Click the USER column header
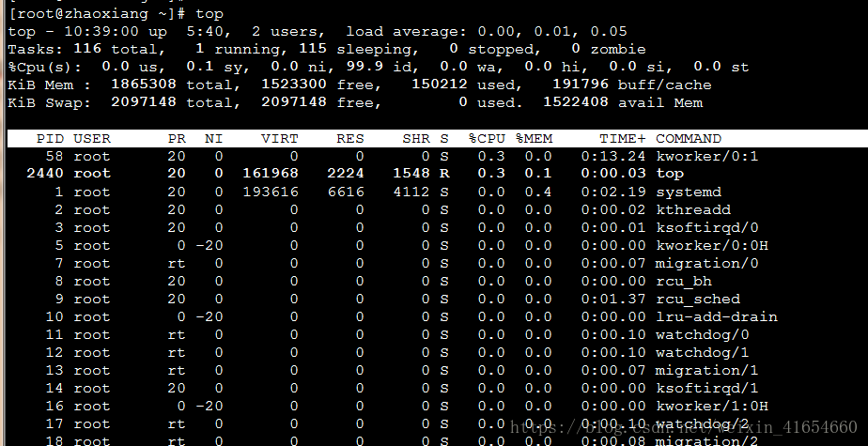Image resolution: width=868 pixels, height=446 pixels. pos(92,138)
